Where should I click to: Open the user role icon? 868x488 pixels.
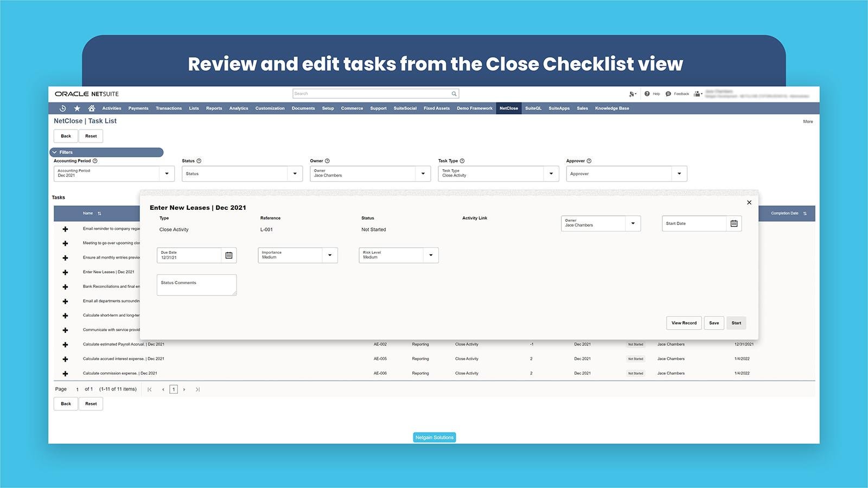coord(698,94)
